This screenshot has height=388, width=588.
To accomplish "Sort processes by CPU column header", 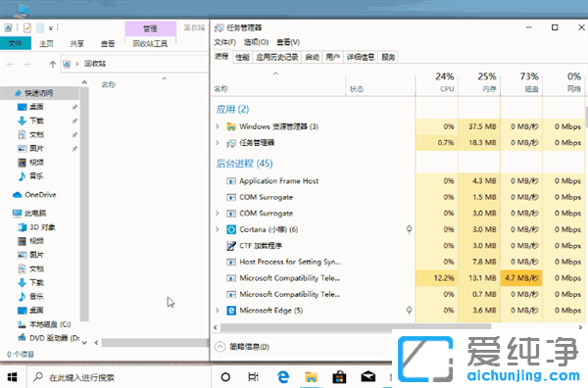I will pos(437,82).
